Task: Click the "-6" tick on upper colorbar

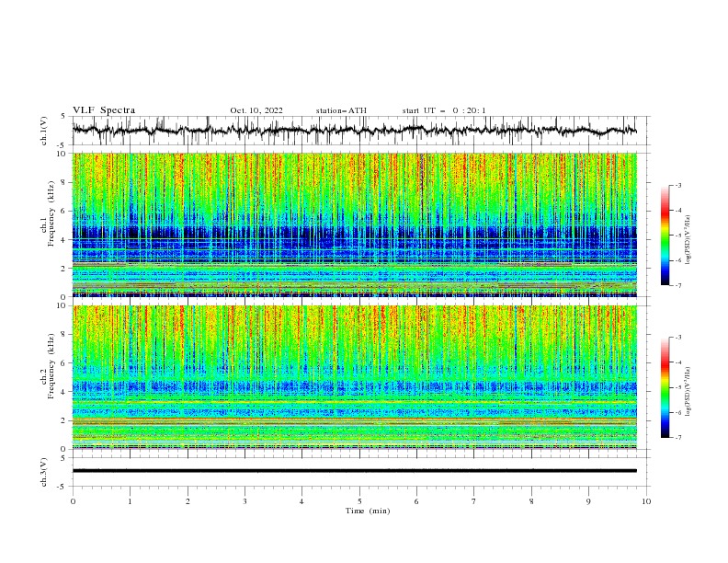Action: coord(677,260)
